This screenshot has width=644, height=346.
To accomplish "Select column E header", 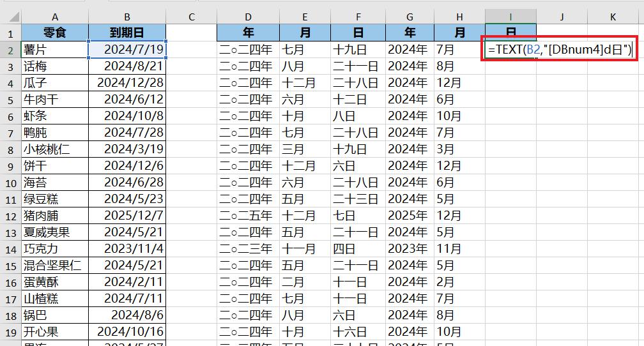I will click(x=305, y=17).
